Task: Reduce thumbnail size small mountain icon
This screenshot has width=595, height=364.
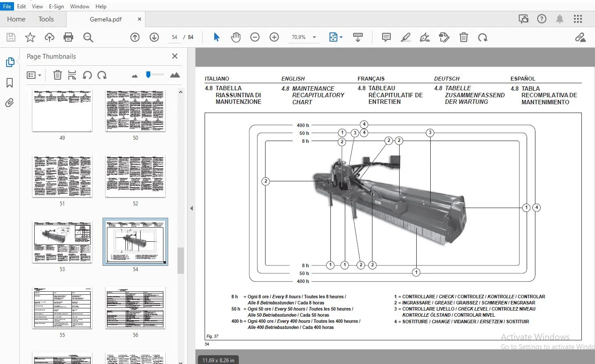Action: click(135, 76)
